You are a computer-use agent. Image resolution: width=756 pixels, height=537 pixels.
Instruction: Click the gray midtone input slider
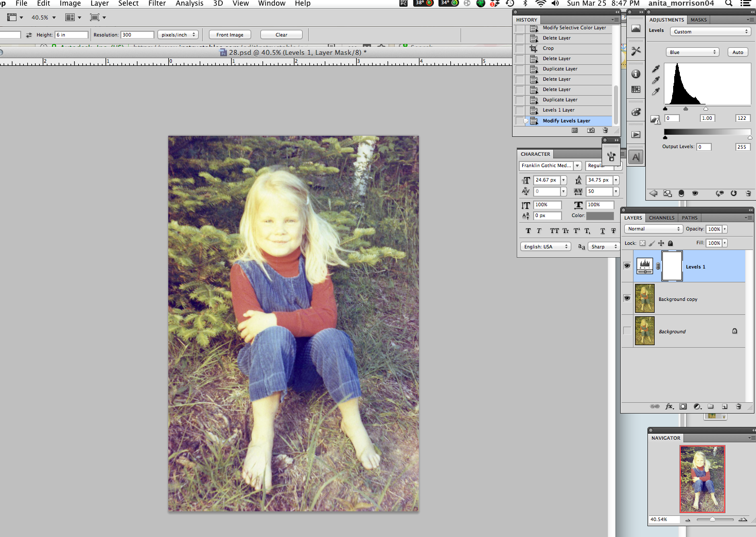point(685,109)
